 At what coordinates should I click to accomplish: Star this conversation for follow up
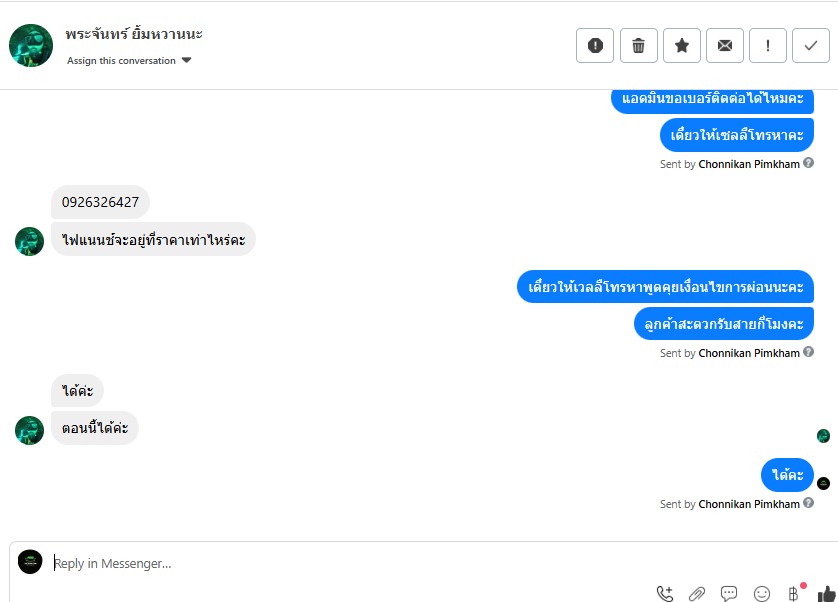click(682, 45)
